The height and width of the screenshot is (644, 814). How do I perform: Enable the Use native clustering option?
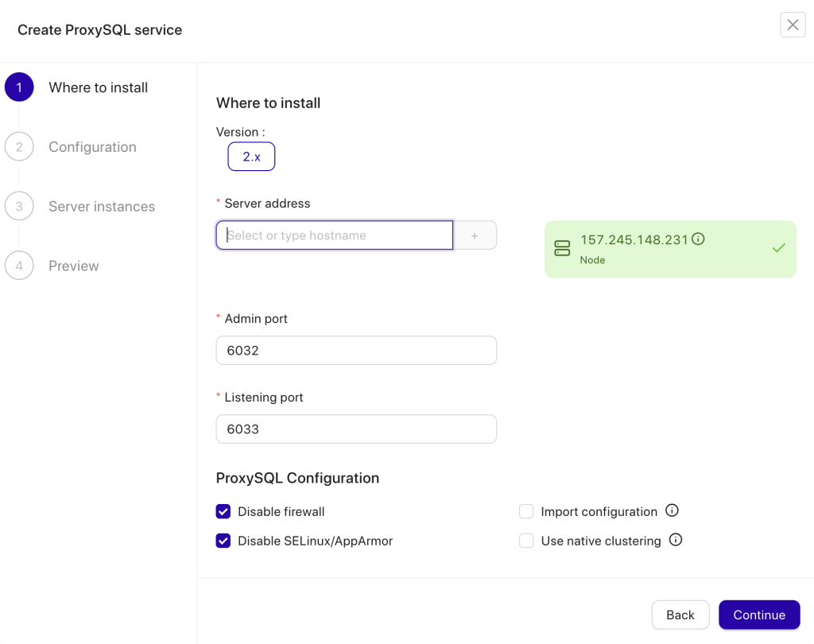tap(526, 540)
